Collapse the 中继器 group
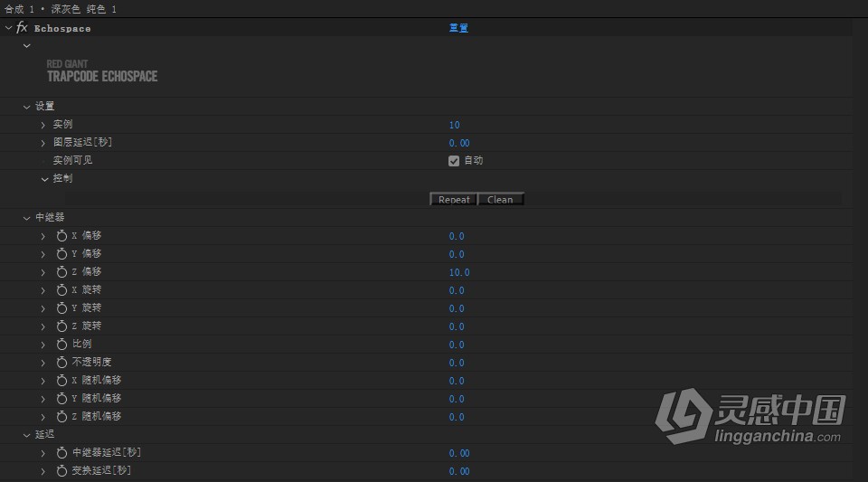 (x=26, y=218)
